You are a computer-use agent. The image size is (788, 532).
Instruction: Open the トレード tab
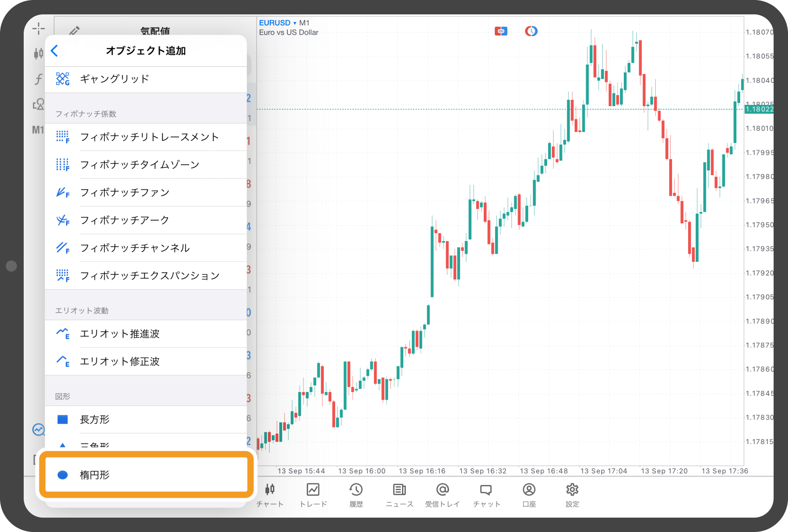pos(313,494)
